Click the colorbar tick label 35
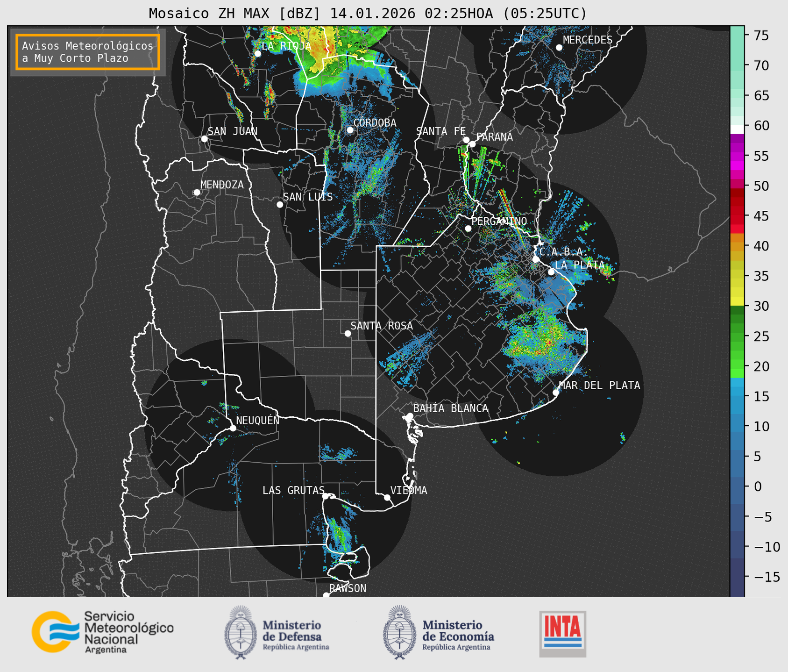 pyautogui.click(x=761, y=276)
